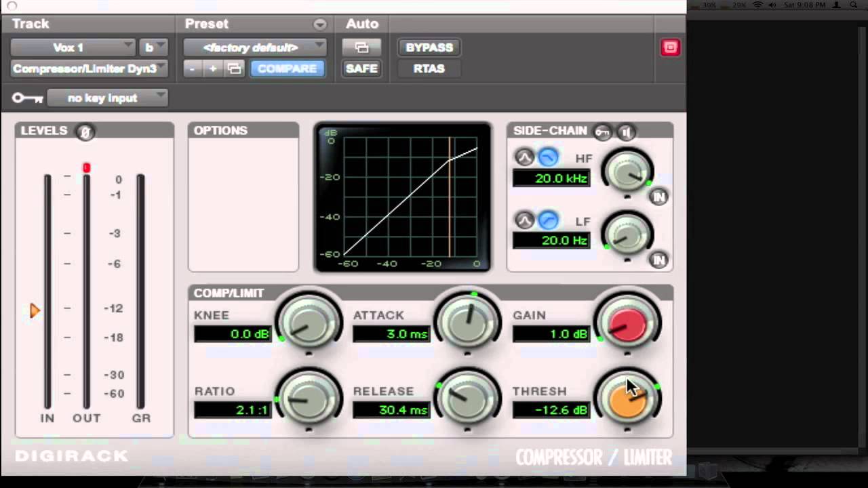Open the Vox 1 track selector
Screen dimensions: 868x488
pos(73,47)
